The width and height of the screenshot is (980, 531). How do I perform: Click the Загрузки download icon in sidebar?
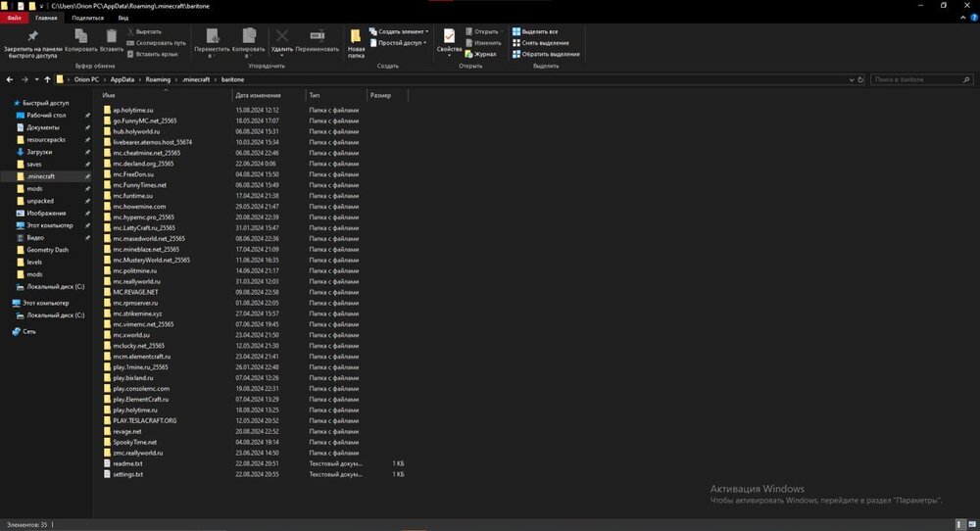(20, 152)
